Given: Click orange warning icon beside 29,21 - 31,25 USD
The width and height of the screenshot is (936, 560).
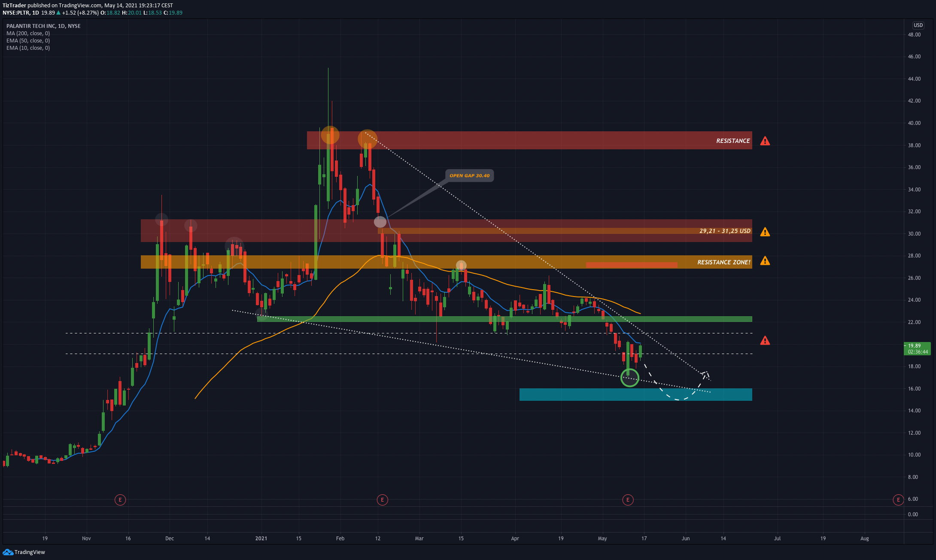Looking at the screenshot, I should 765,232.
